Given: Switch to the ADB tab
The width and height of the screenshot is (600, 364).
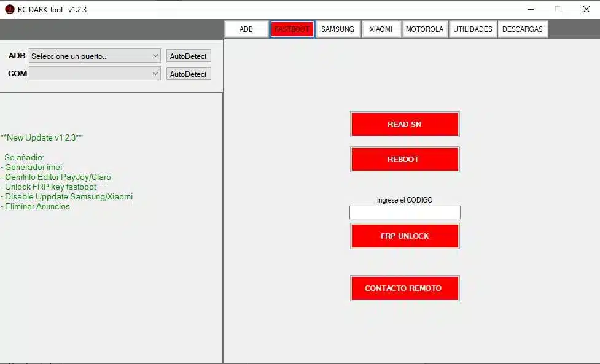Looking at the screenshot, I should pyautogui.click(x=246, y=28).
